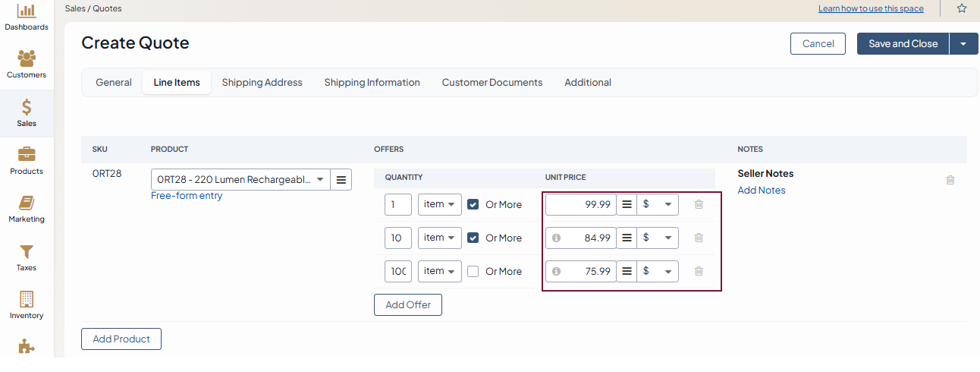Viewport: 980px width, 372px height.
Task: Click product list hamburger icon
Action: click(x=341, y=180)
